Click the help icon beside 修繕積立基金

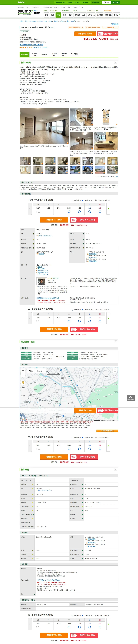click(82, 494)
